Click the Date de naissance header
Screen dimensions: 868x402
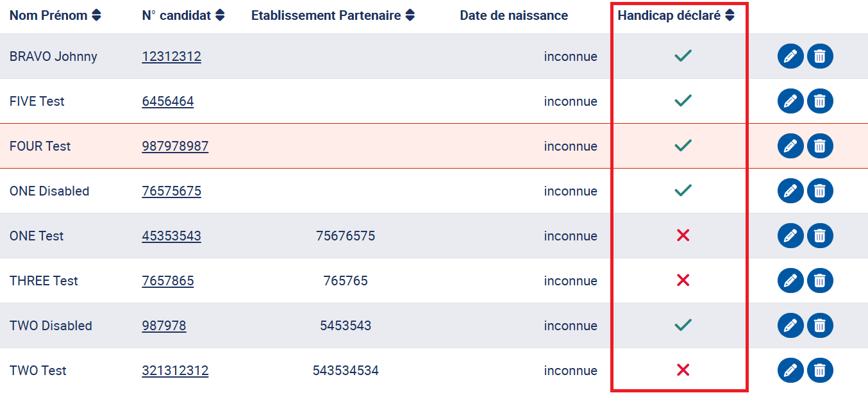coord(513,15)
